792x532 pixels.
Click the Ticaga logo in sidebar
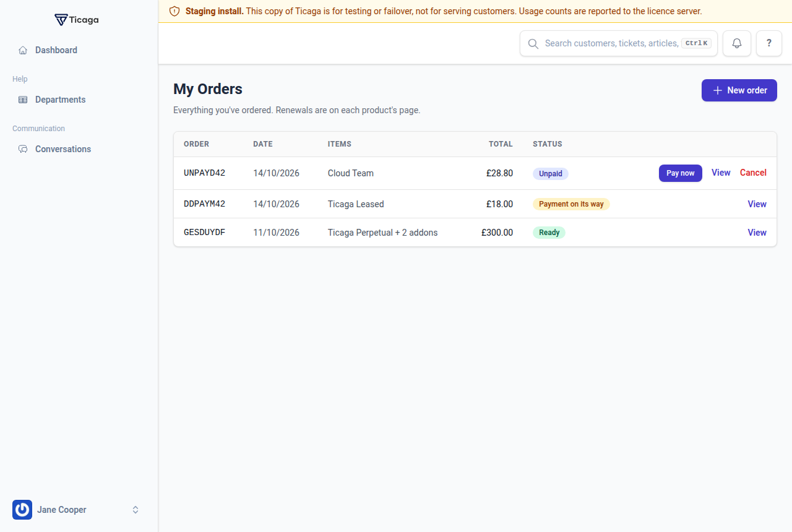pos(77,20)
